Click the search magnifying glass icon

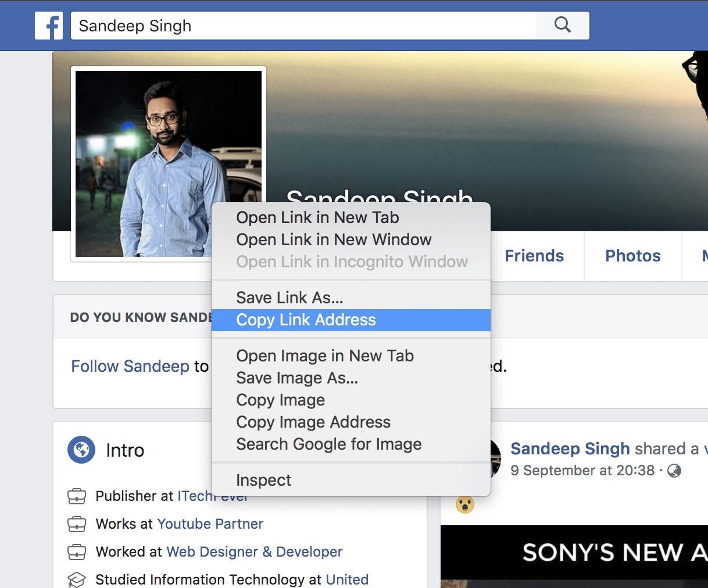tap(561, 25)
